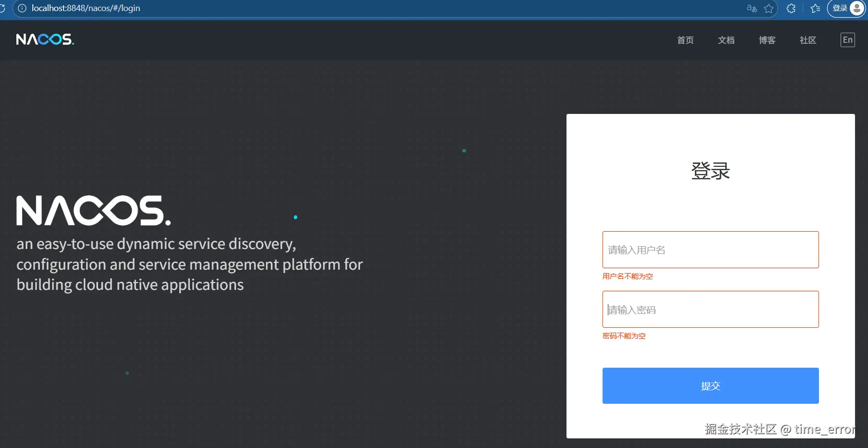Open the 文档 documentation page
Viewport: 868px width, 448px height.
point(726,40)
